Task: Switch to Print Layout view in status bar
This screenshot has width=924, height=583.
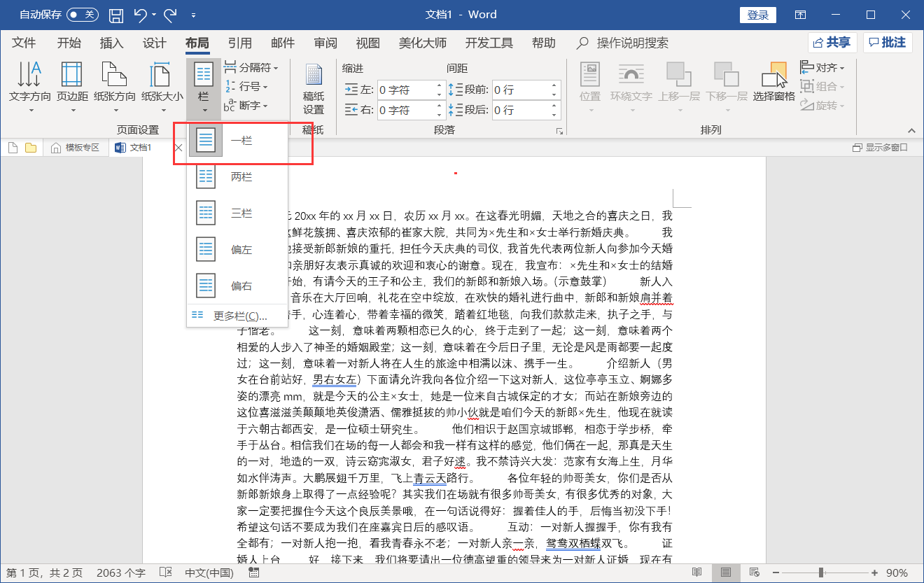Action: (726, 572)
